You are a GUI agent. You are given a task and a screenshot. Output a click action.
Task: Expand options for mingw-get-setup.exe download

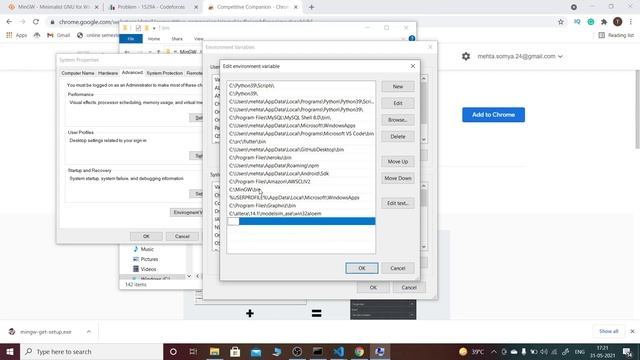coord(89,331)
